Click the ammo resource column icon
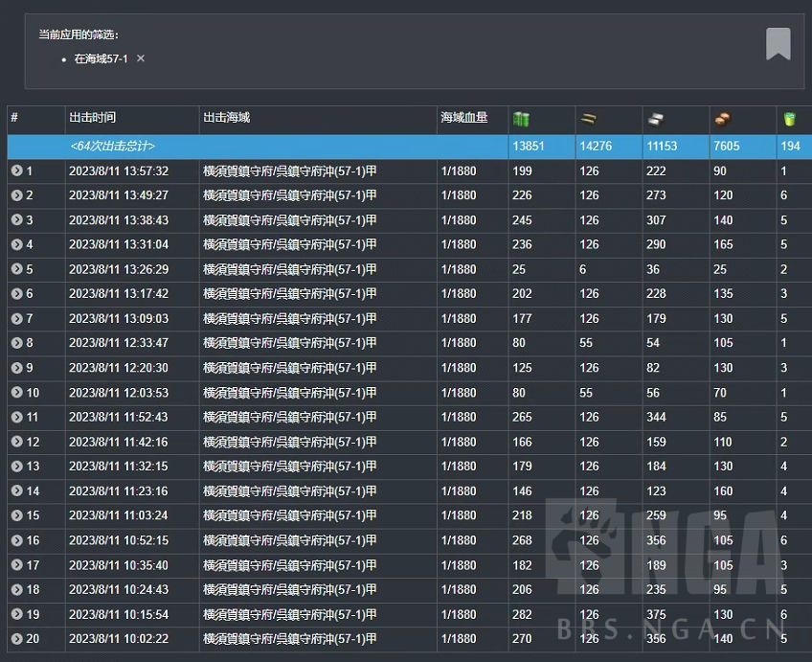Image resolution: width=812 pixels, height=662 pixels. tap(588, 120)
